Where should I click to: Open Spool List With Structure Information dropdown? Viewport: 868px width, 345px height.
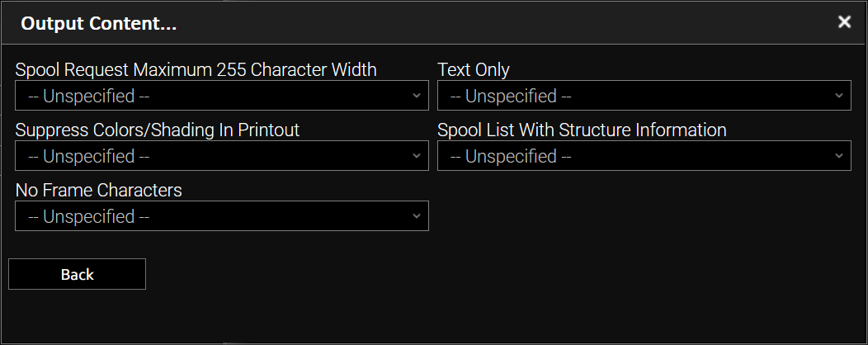644,156
